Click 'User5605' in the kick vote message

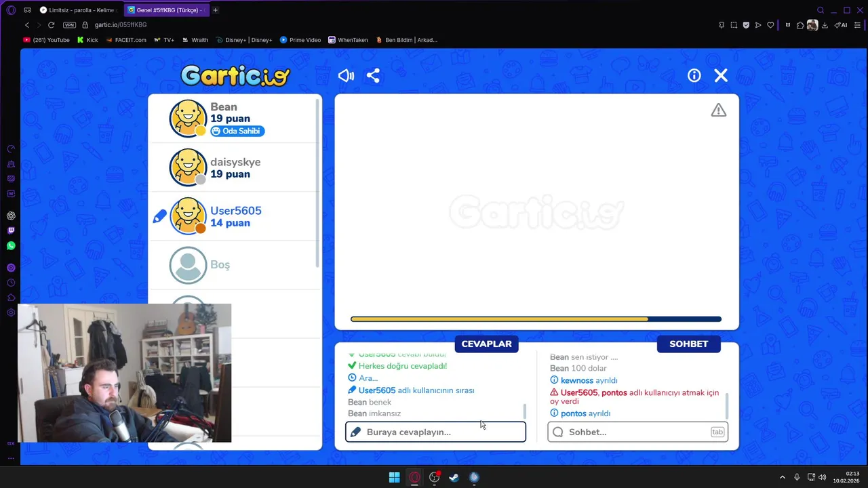pos(579,392)
